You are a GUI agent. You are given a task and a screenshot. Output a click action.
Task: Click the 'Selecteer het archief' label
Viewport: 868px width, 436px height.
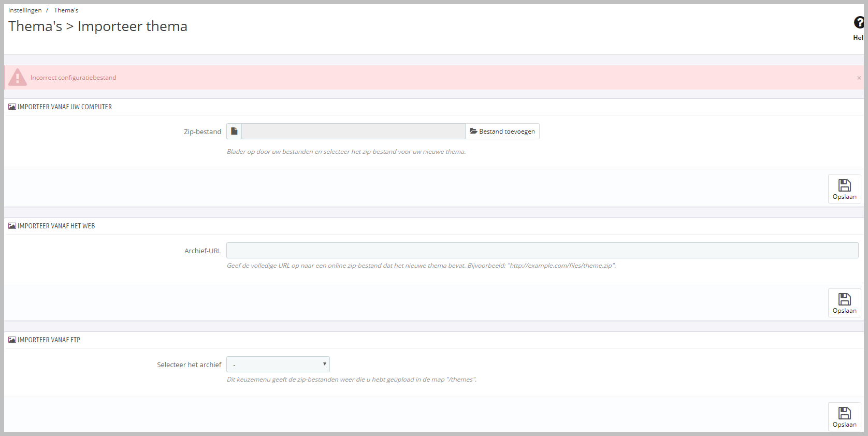tap(189, 365)
